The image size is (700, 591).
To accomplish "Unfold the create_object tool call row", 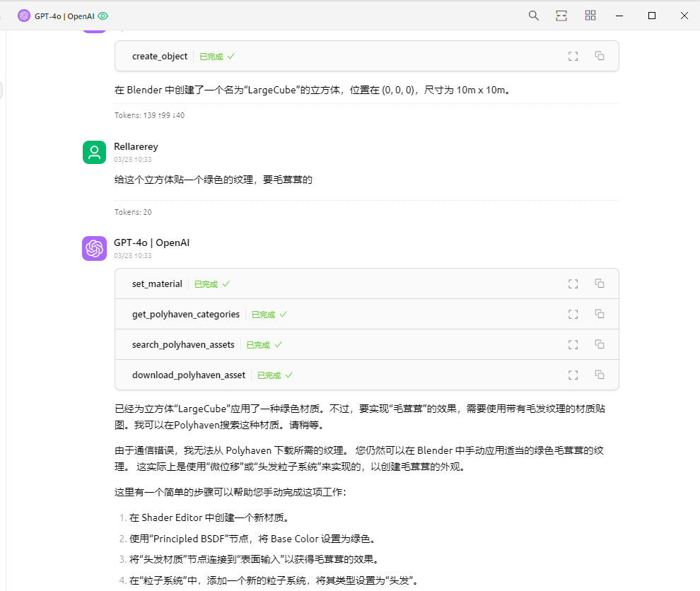I will click(366, 57).
